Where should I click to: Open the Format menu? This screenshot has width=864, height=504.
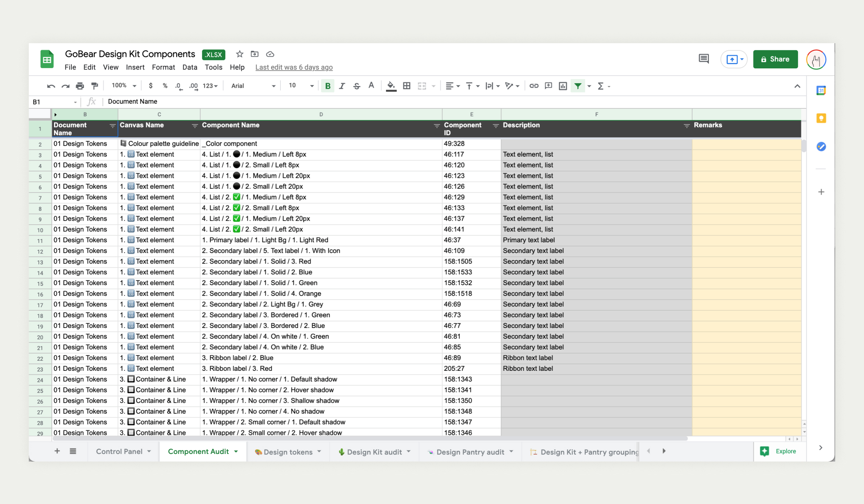163,67
